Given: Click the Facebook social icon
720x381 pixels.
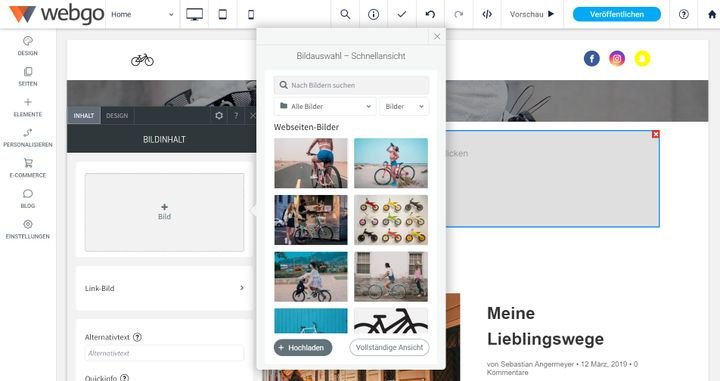Looking at the screenshot, I should [591, 59].
